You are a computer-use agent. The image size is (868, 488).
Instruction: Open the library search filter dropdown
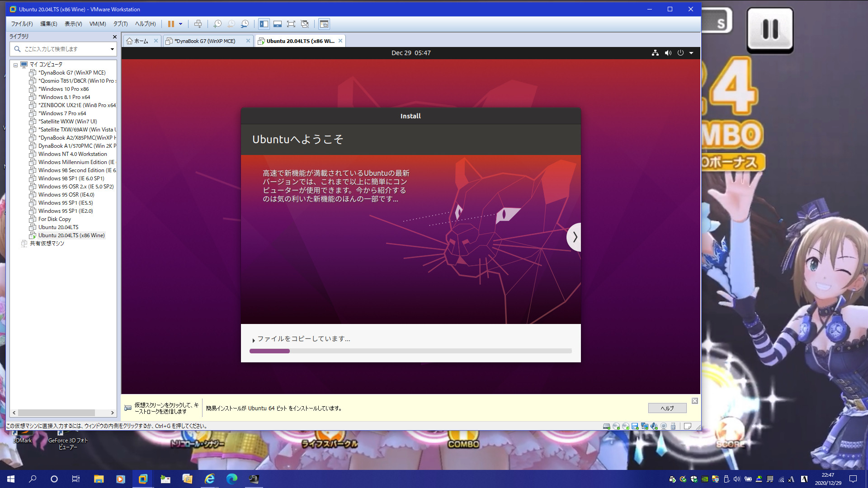point(112,49)
